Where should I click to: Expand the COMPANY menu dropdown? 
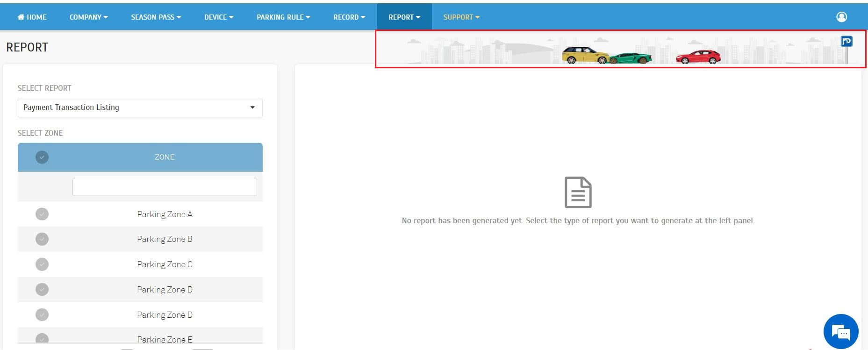pyautogui.click(x=88, y=17)
